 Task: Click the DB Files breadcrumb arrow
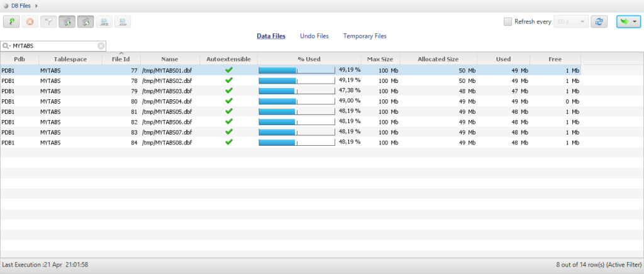point(36,6)
